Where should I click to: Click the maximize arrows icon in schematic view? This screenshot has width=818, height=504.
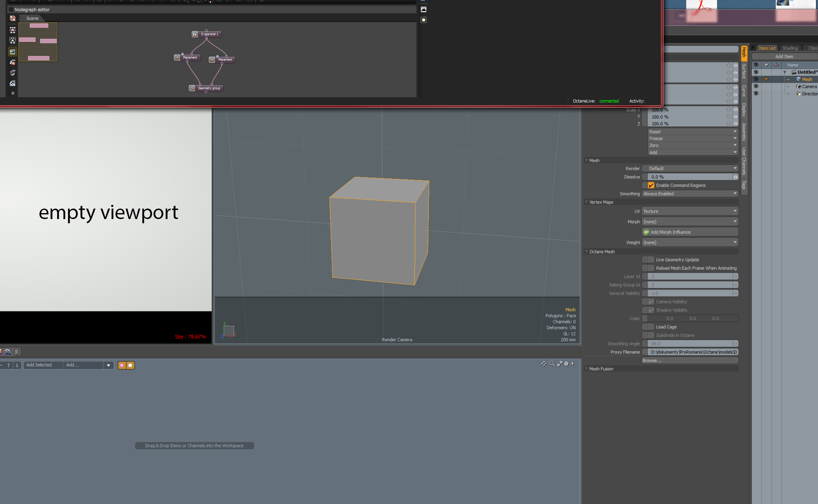(560, 364)
